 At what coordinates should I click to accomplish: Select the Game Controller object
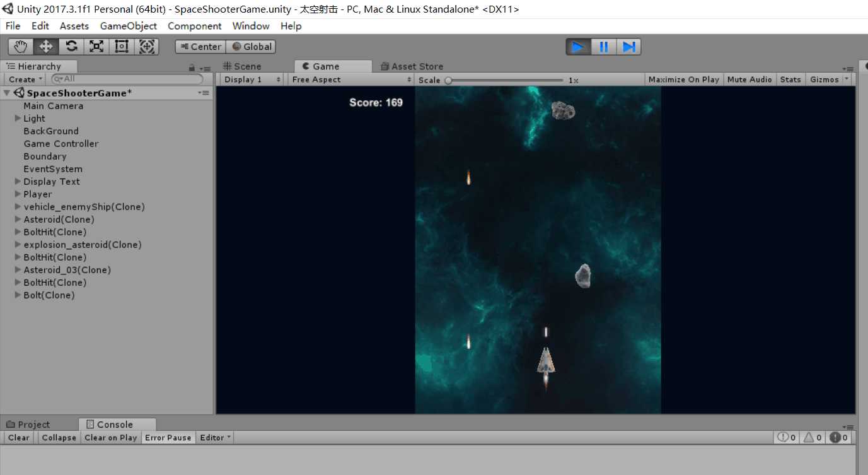click(x=61, y=144)
